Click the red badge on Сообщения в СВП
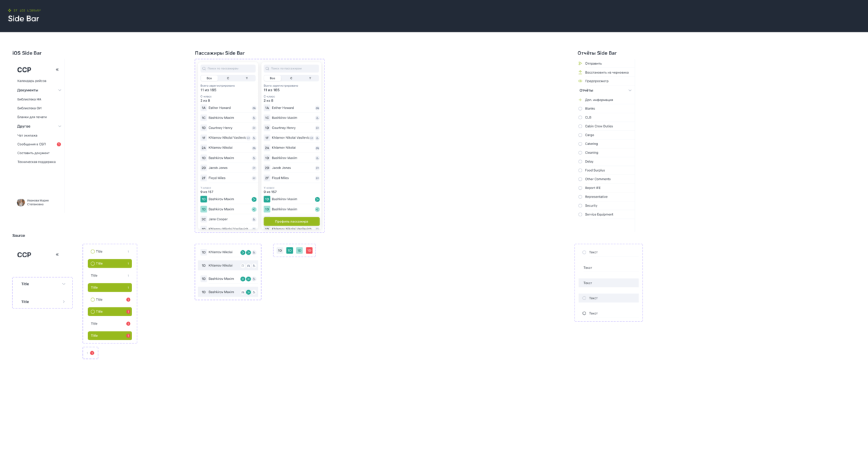The height and width of the screenshot is (462, 868). click(59, 144)
